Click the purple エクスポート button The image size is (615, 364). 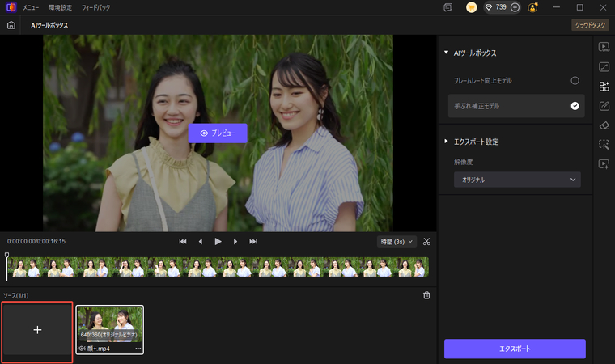(514, 349)
